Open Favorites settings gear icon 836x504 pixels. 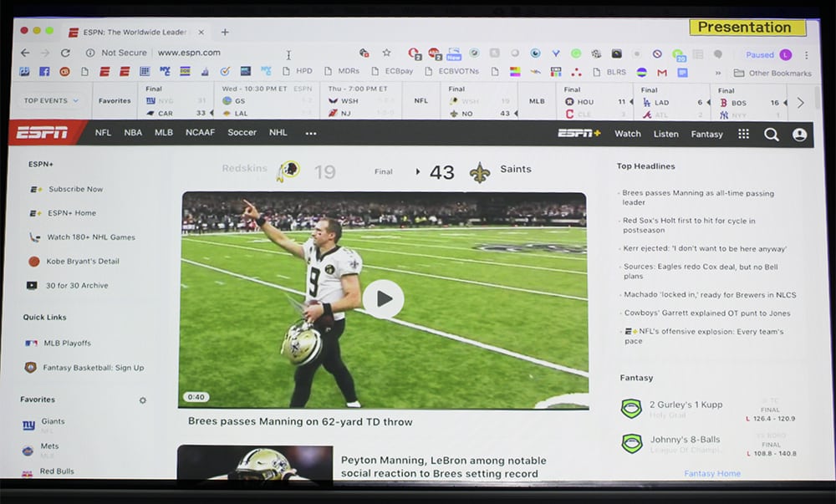click(142, 400)
